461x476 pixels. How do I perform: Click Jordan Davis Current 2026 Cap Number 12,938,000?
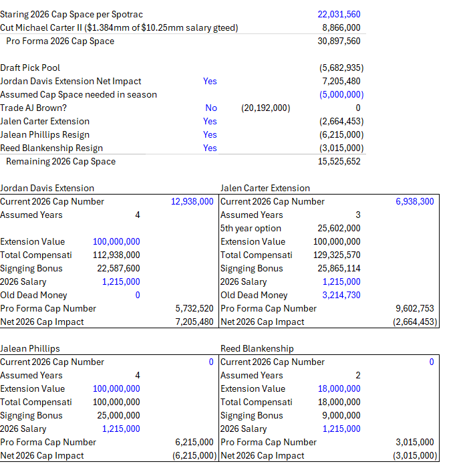pos(192,201)
